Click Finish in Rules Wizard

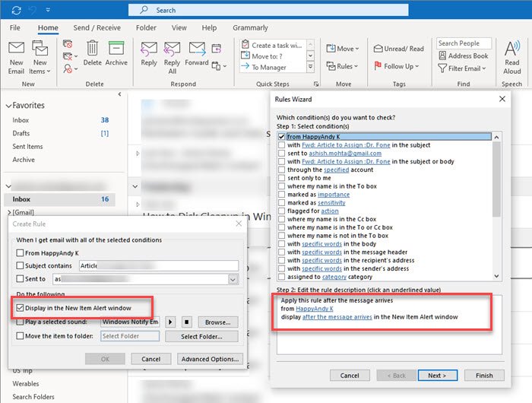click(484, 376)
